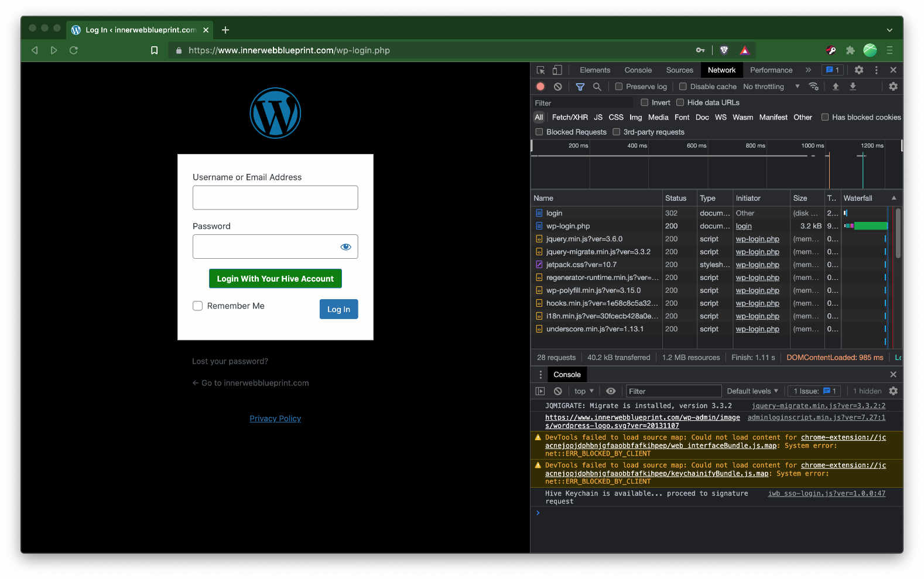Activate DevTools element inspector tool

[541, 70]
